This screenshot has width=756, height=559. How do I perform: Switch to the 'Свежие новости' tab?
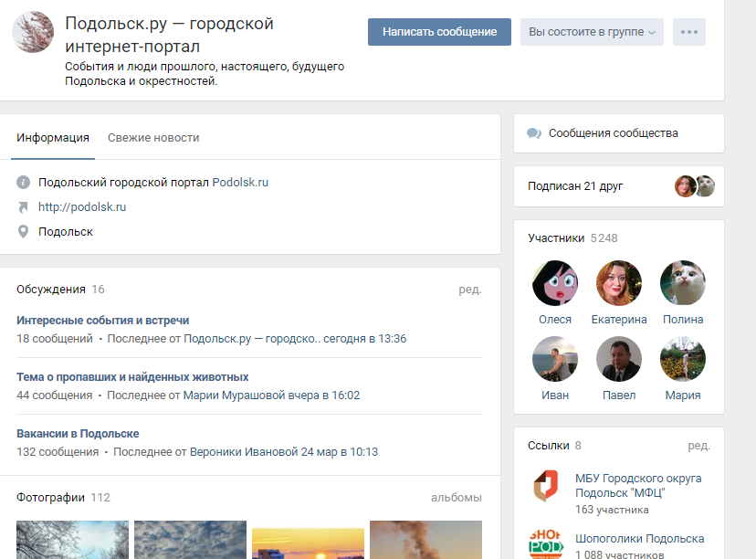153,138
